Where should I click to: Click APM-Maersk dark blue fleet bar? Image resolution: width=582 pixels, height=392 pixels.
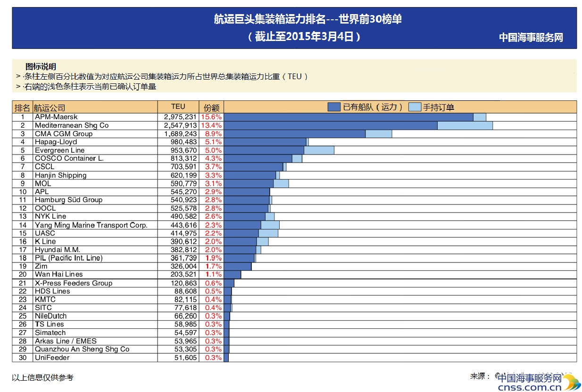[349, 117]
